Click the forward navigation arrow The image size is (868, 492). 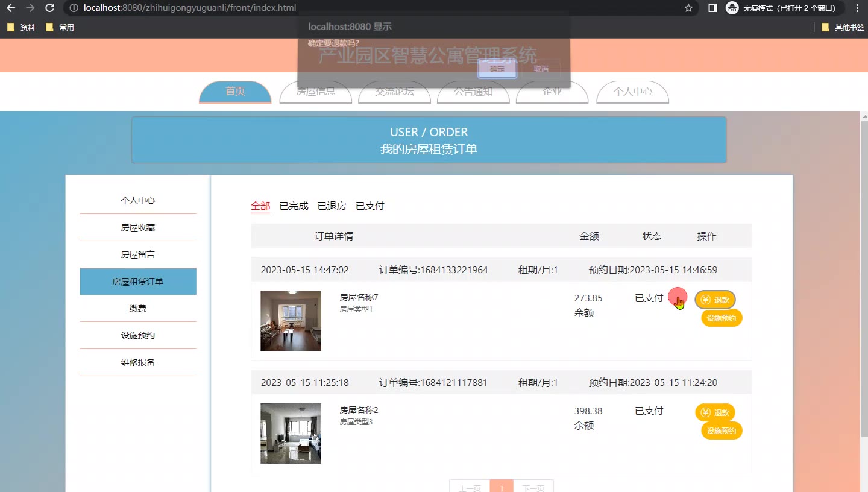[30, 8]
